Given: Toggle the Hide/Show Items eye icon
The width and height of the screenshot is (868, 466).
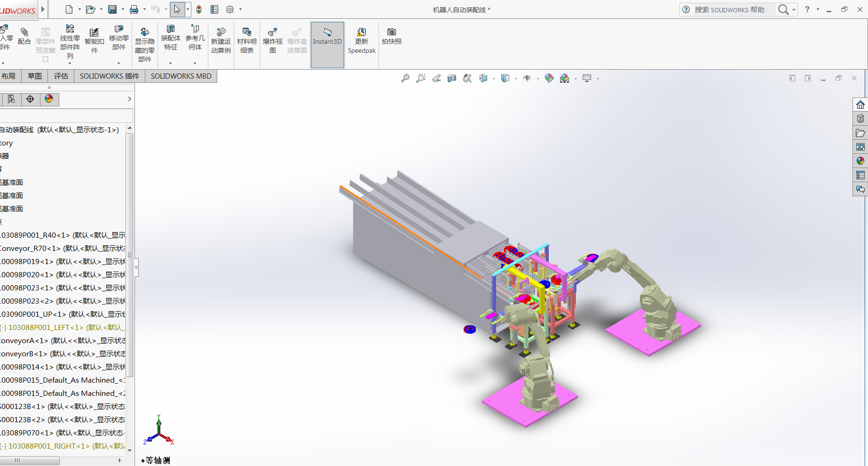Looking at the screenshot, I should [x=527, y=79].
